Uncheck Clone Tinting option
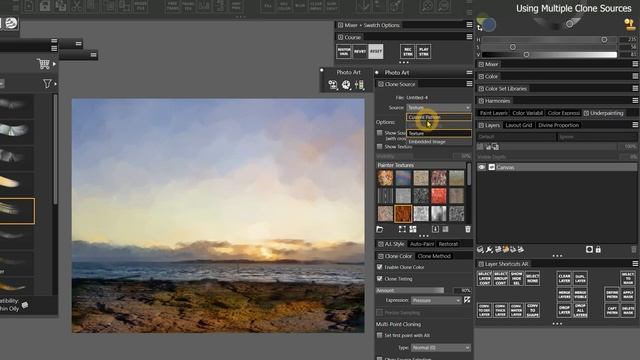 (380, 279)
